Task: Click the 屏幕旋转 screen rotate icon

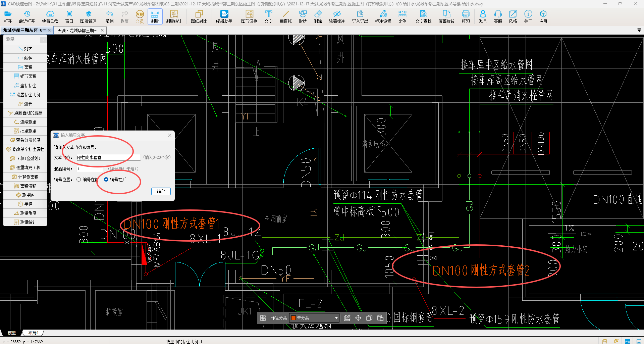Action: [x=446, y=16]
